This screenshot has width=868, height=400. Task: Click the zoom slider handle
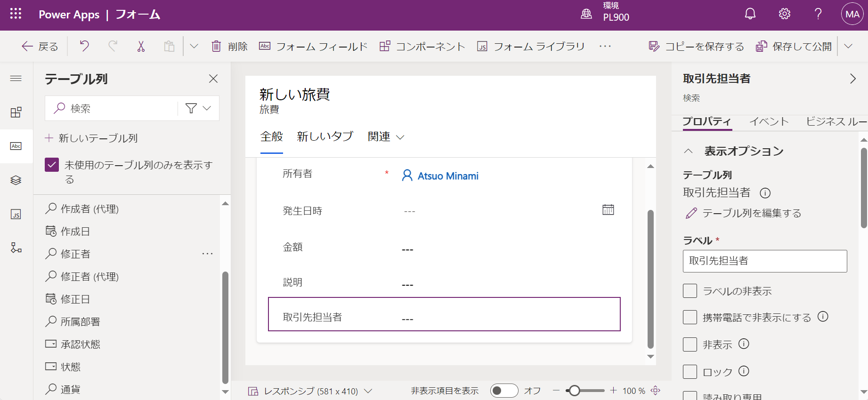pos(574,391)
